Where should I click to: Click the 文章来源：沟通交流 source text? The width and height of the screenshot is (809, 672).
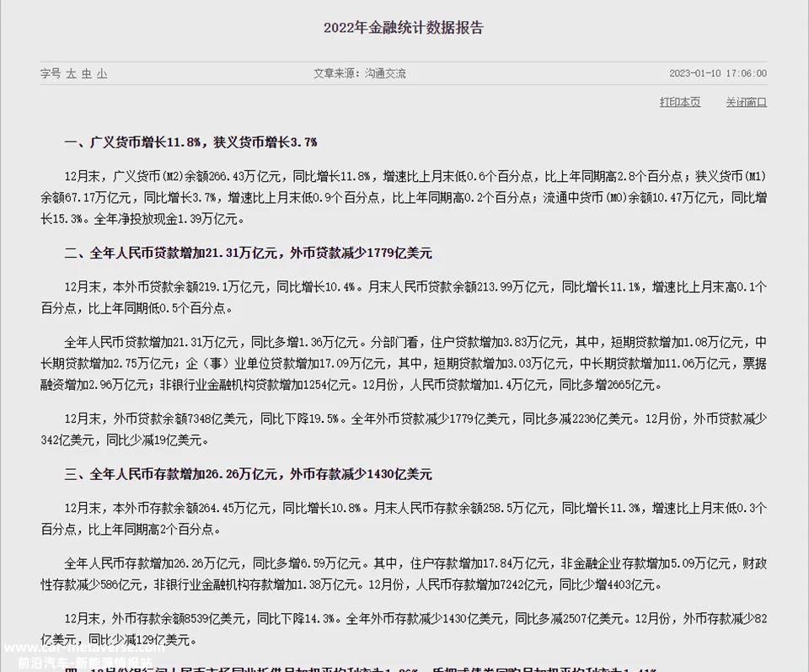(360, 74)
